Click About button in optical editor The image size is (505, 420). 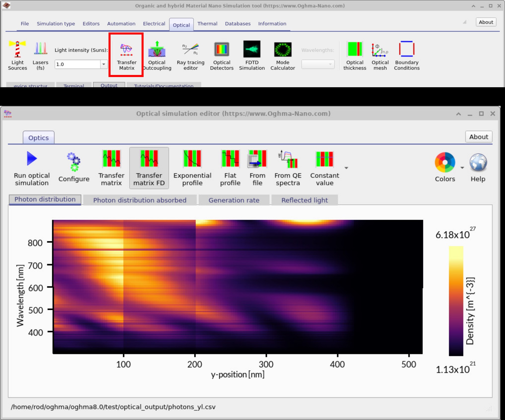tap(478, 137)
